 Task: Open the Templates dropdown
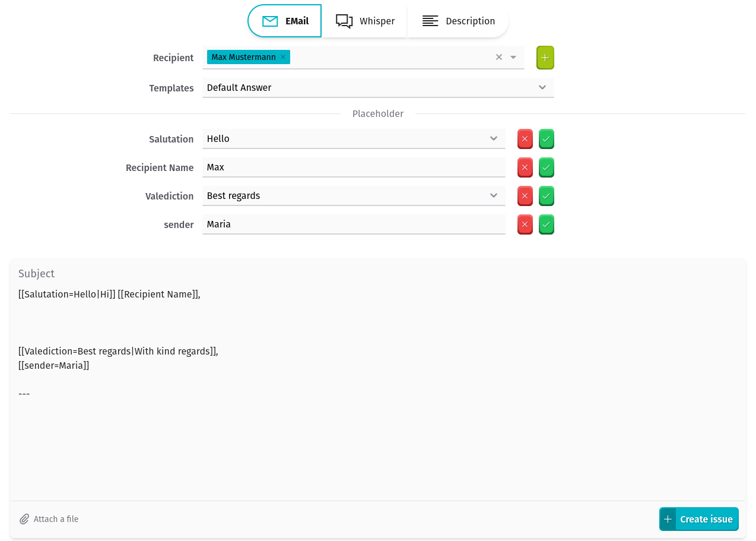378,88
